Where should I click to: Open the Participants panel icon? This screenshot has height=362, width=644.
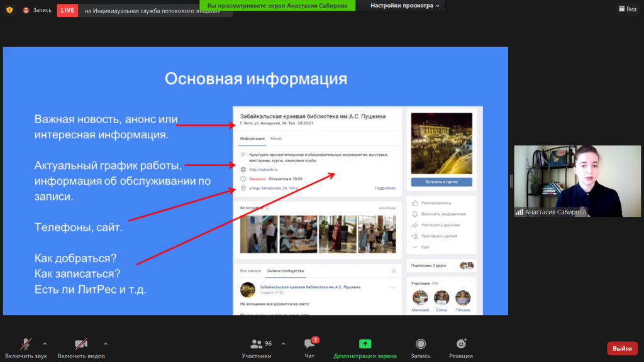256,344
